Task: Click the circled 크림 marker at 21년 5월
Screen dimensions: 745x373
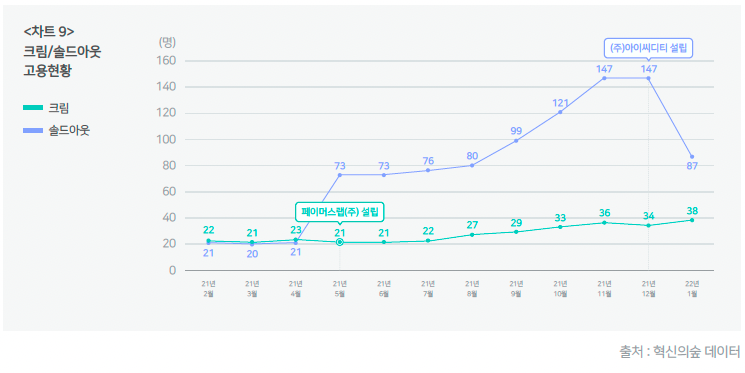Action: 340,242
